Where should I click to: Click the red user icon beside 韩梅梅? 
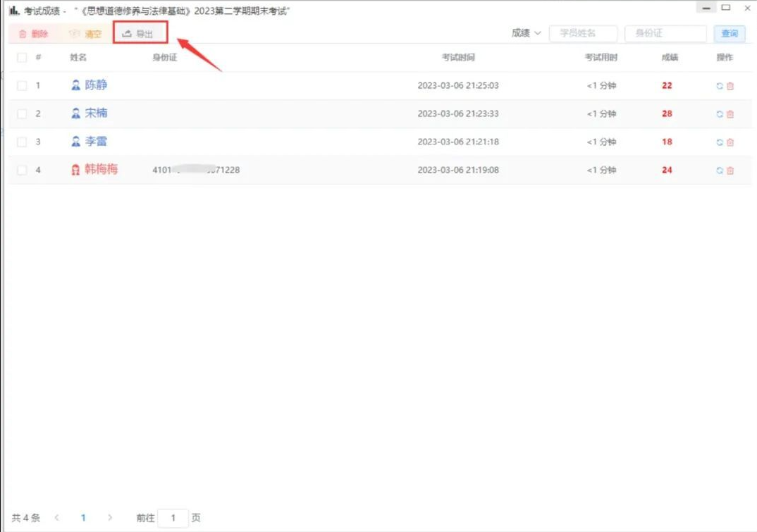click(x=75, y=170)
